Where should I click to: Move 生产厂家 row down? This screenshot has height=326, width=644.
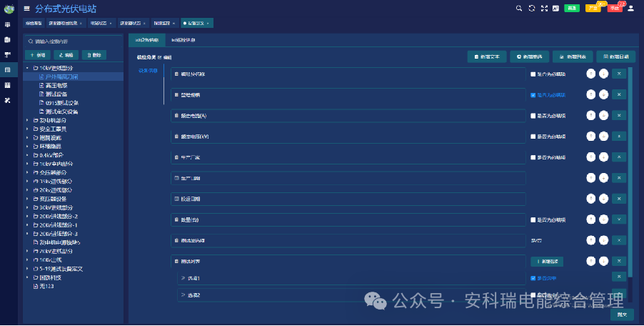click(x=603, y=157)
